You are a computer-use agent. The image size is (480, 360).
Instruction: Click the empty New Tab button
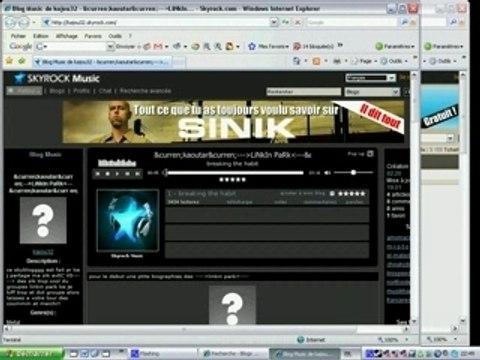pos(179,62)
